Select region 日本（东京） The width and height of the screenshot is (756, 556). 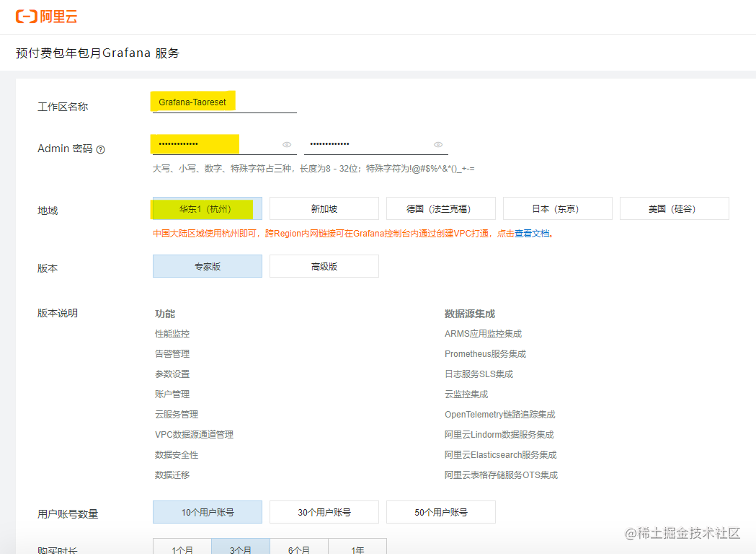(x=557, y=208)
